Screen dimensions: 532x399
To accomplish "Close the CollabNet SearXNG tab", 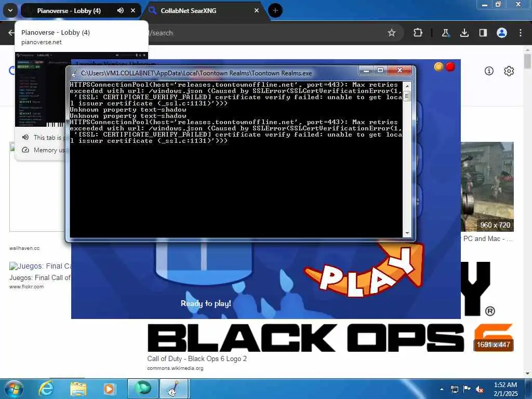I will coord(257,10).
